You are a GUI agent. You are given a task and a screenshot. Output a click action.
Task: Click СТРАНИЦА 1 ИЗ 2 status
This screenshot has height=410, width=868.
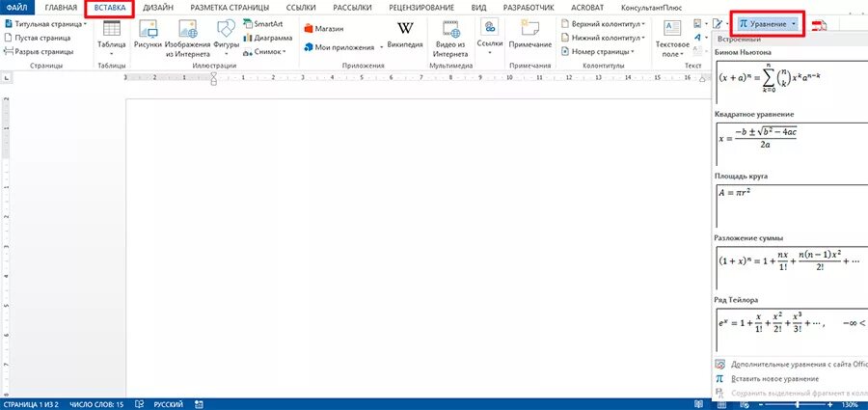click(31, 404)
